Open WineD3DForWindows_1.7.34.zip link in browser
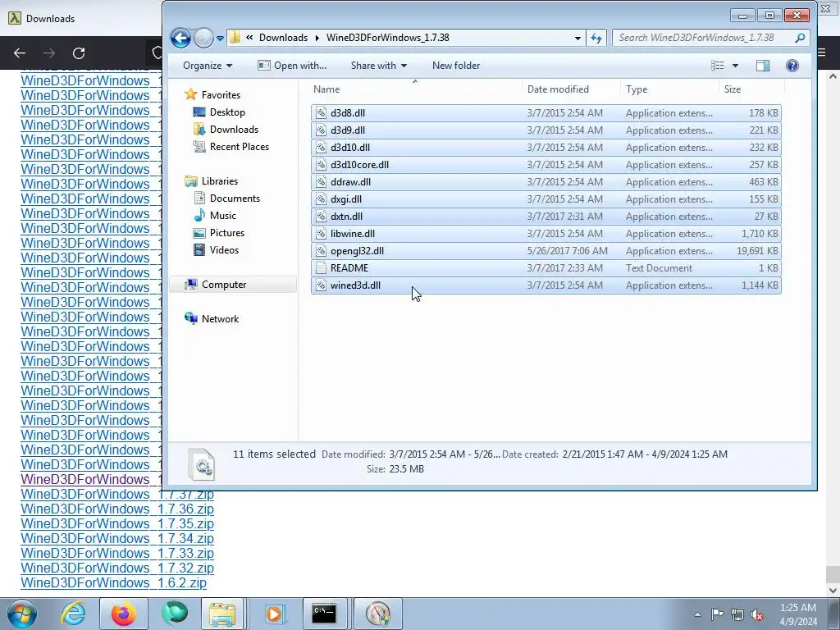The height and width of the screenshot is (630, 840). point(116,538)
